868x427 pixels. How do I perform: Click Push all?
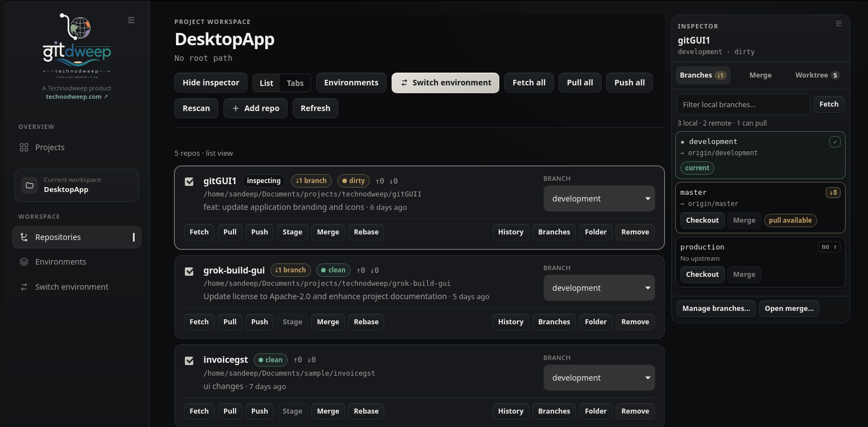[629, 83]
